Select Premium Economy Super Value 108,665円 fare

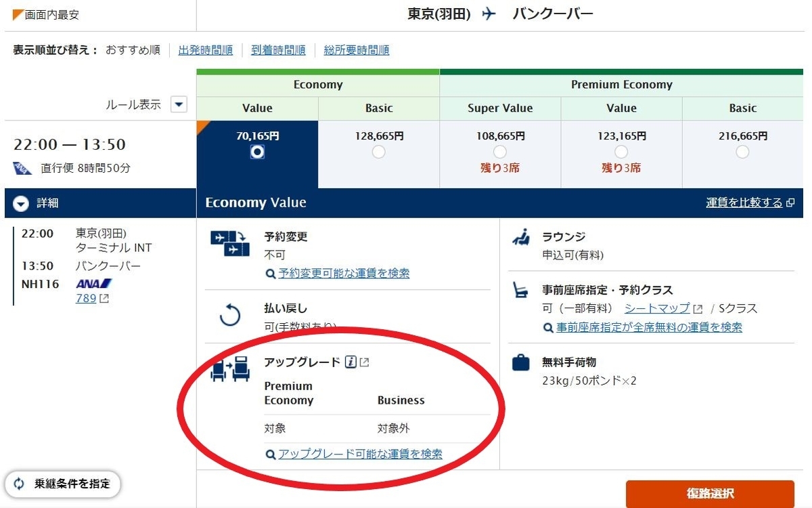click(500, 152)
